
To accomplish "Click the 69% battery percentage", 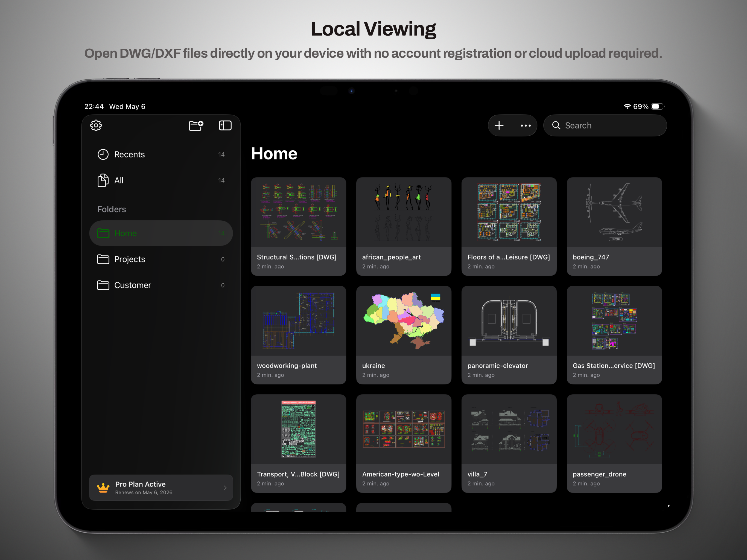I will (x=641, y=106).
